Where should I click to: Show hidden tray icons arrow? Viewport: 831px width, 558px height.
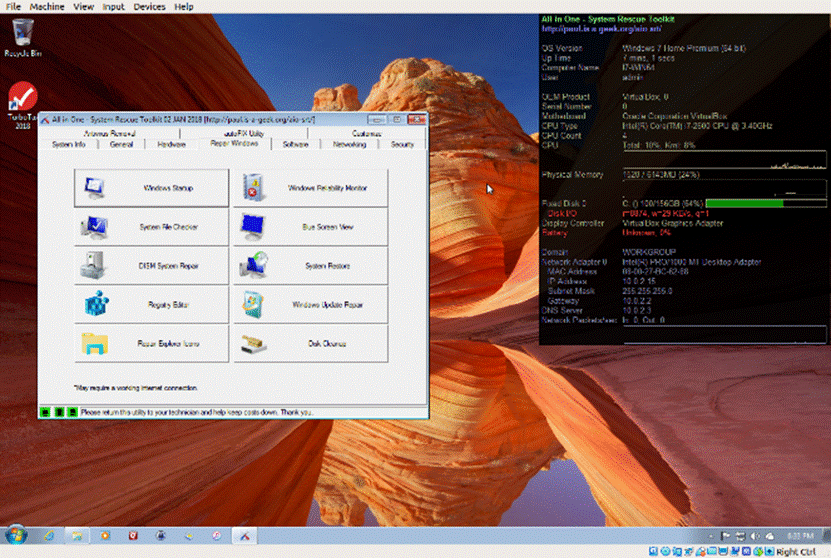click(711, 536)
